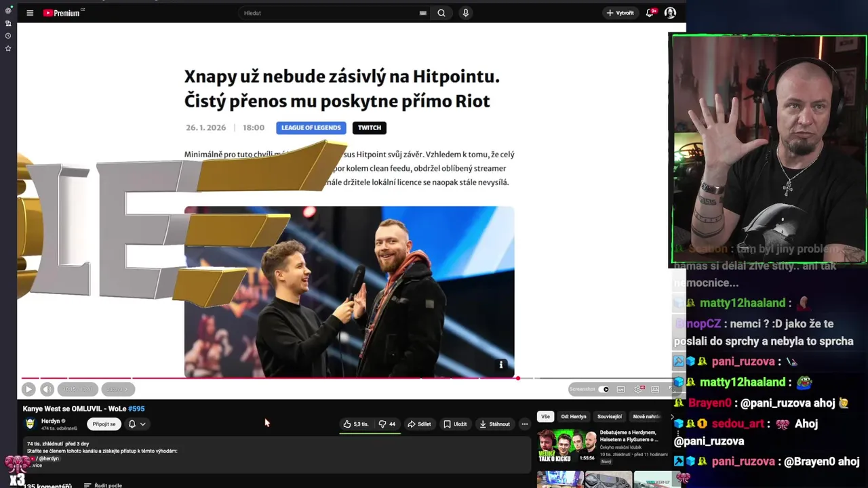Click the LEAGUE OF LEGENDS article tag
This screenshot has height=488, width=868.
311,127
